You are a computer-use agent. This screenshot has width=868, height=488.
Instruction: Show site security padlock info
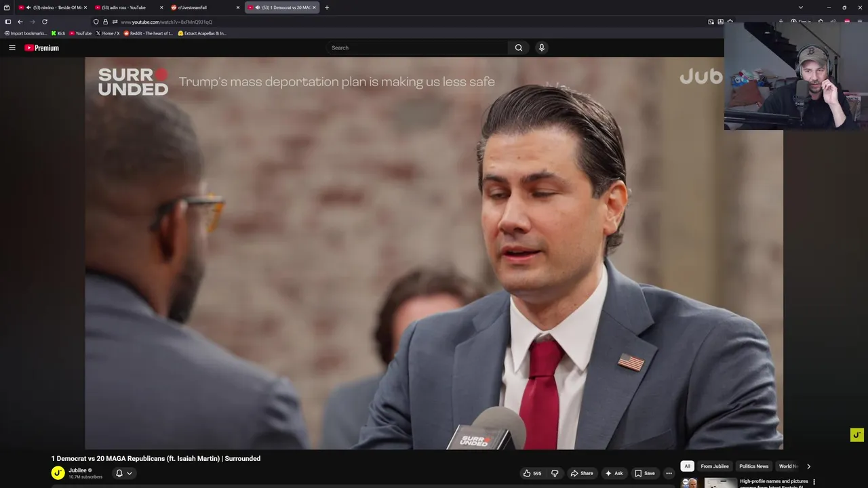(105, 22)
